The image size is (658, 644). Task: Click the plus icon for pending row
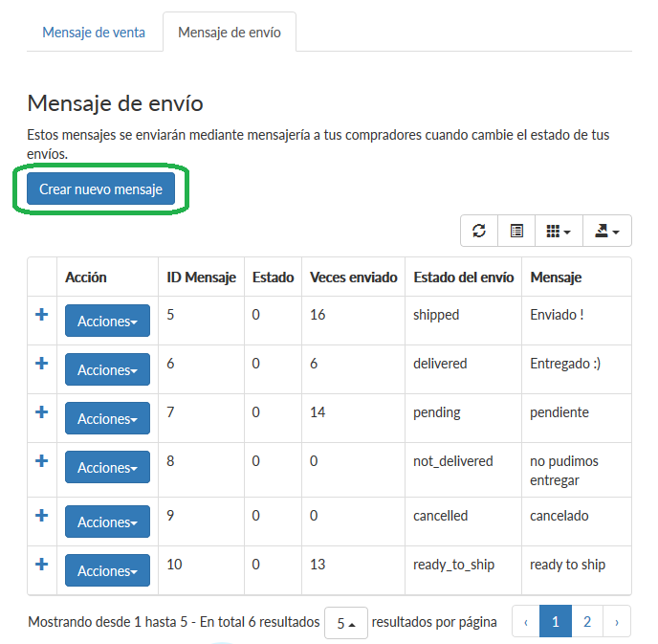(41, 411)
